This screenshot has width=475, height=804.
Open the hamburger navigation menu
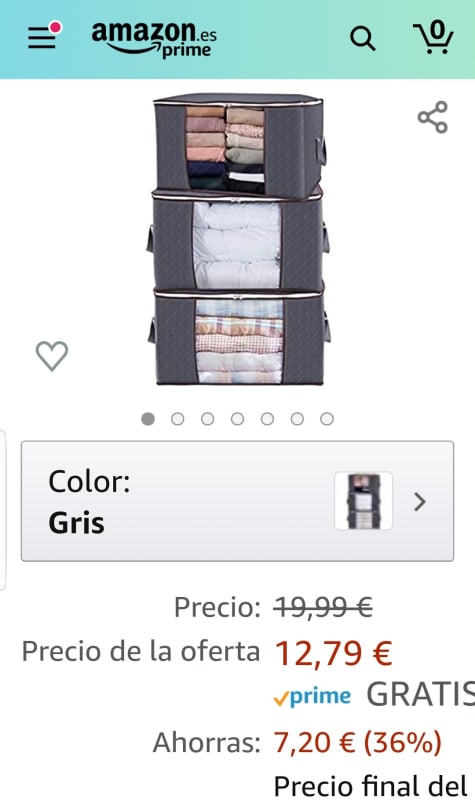pyautogui.click(x=44, y=36)
